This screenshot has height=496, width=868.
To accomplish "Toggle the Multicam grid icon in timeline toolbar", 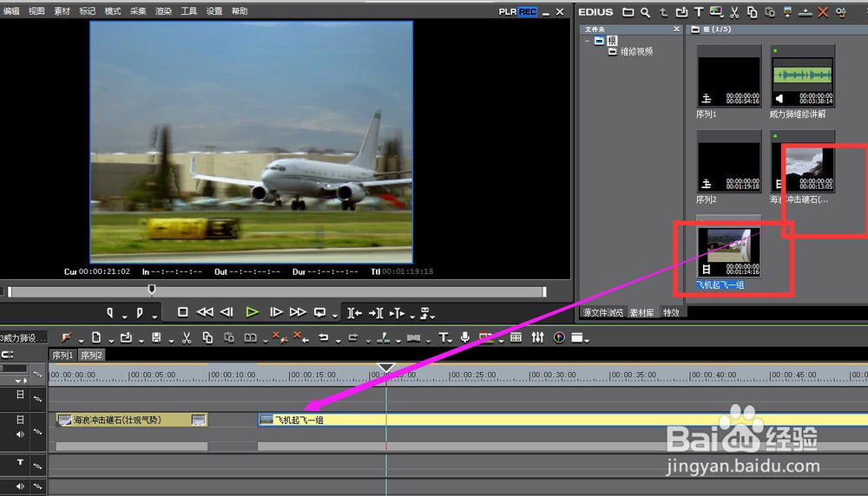I will pos(516,337).
